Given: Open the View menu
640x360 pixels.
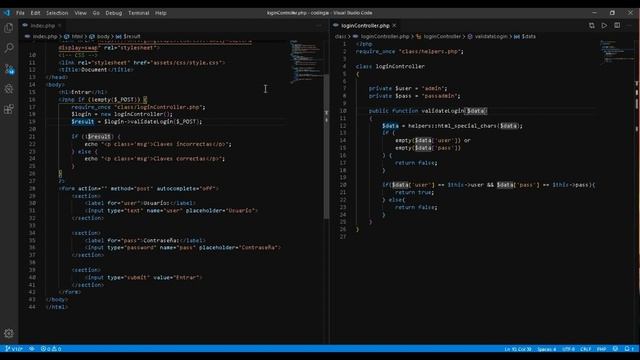Looking at the screenshot, I should (x=80, y=13).
